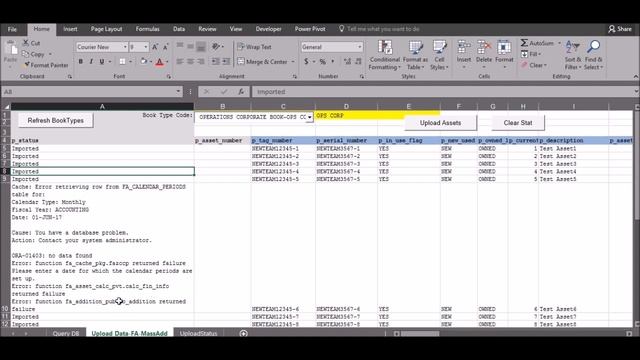Click AutoSum sigma icon

point(524,43)
